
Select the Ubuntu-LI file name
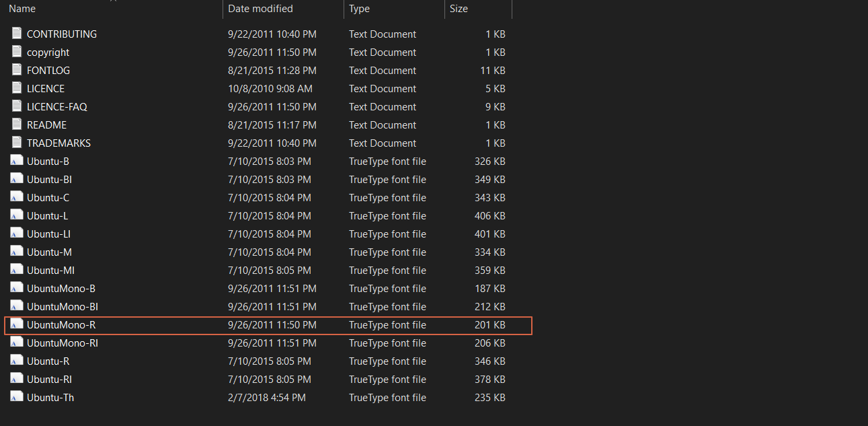[48, 234]
